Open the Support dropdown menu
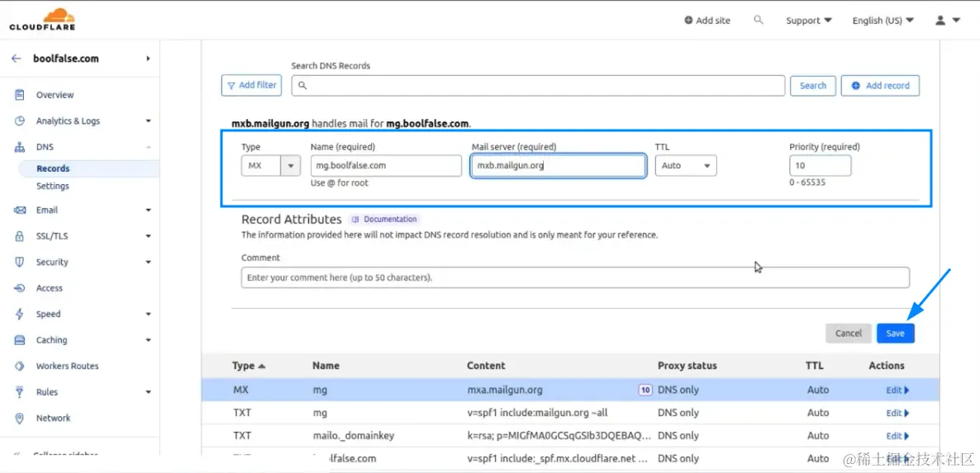 click(x=809, y=21)
